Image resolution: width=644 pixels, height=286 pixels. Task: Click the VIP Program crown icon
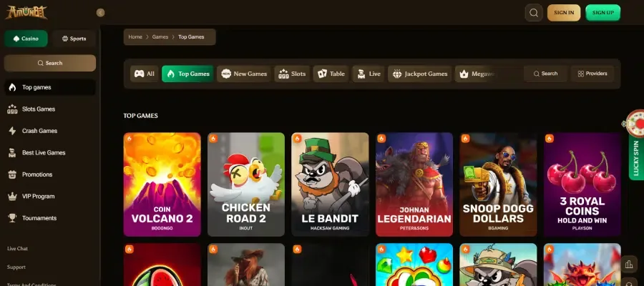coord(12,196)
